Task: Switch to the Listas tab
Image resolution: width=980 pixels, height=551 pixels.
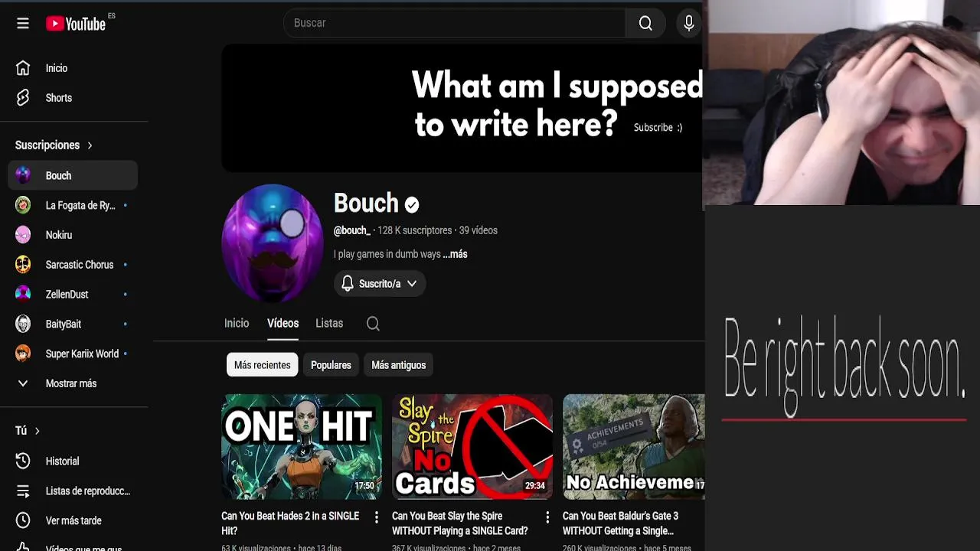Action: tap(329, 324)
